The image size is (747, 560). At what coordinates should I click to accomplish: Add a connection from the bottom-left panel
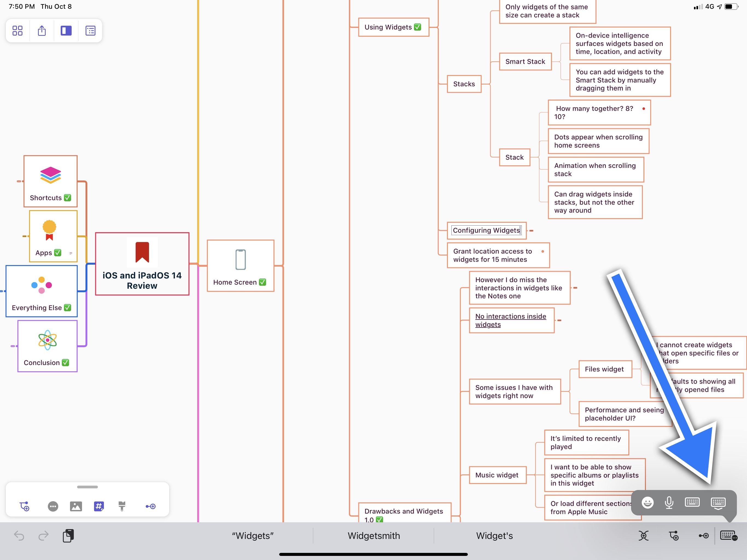click(x=151, y=506)
